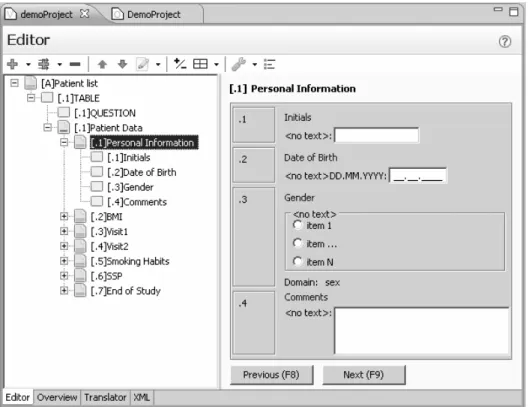Select [.4]Comments tree item
This screenshot has height=407, width=529.
coord(137,202)
